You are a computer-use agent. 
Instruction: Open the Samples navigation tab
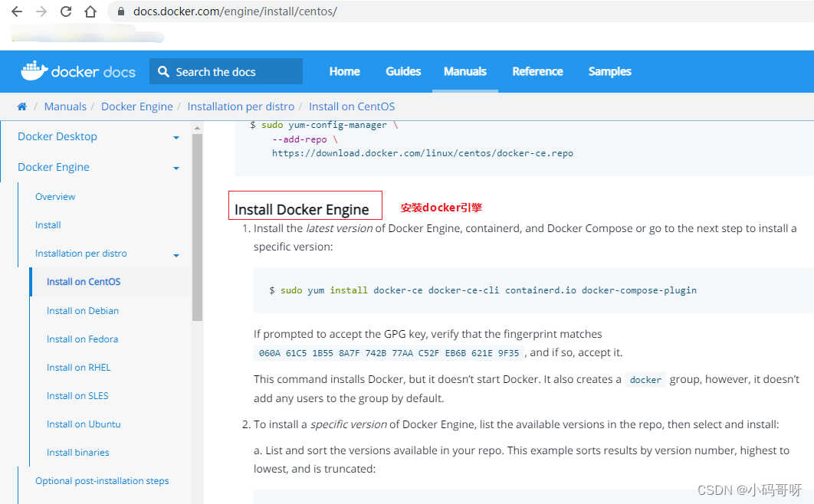point(609,71)
